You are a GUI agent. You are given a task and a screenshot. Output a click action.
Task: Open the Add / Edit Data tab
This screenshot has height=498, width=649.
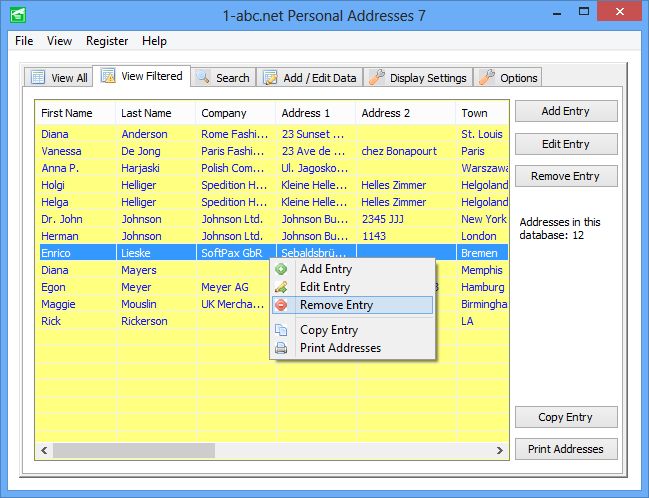tap(310, 77)
